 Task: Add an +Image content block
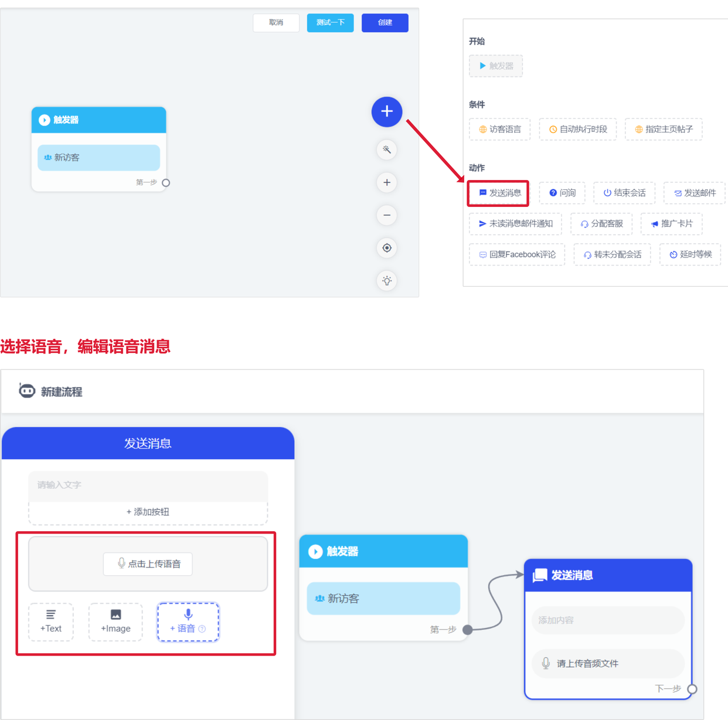(x=115, y=621)
